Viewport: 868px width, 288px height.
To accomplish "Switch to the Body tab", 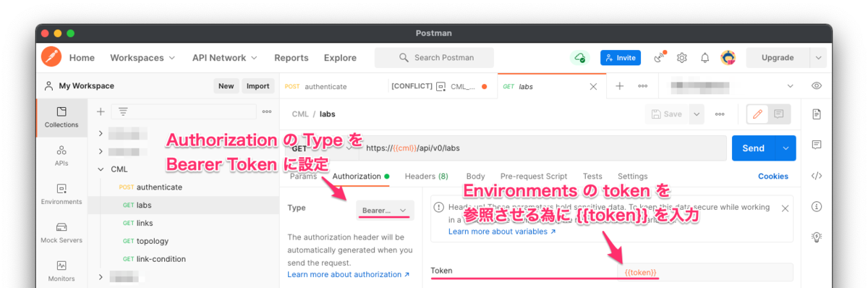I will tap(475, 176).
